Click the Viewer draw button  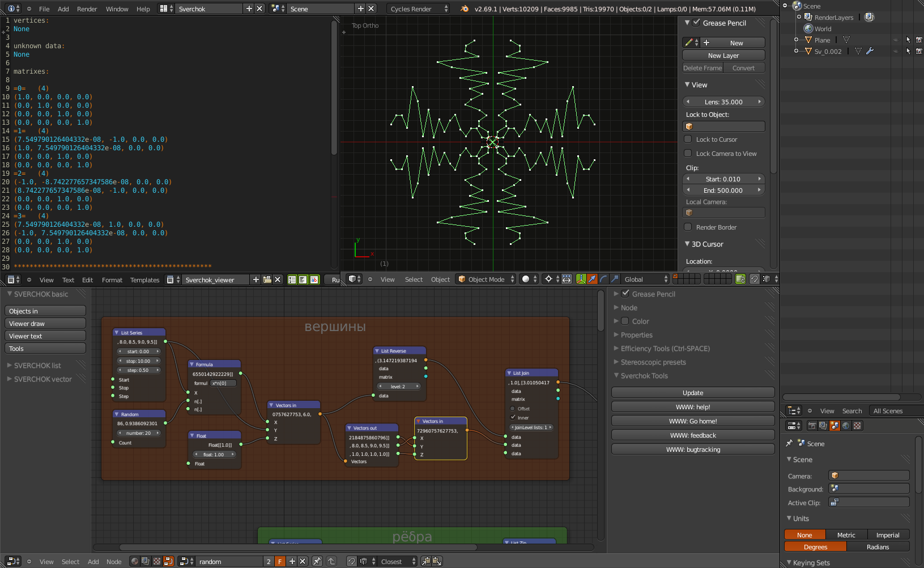(45, 324)
